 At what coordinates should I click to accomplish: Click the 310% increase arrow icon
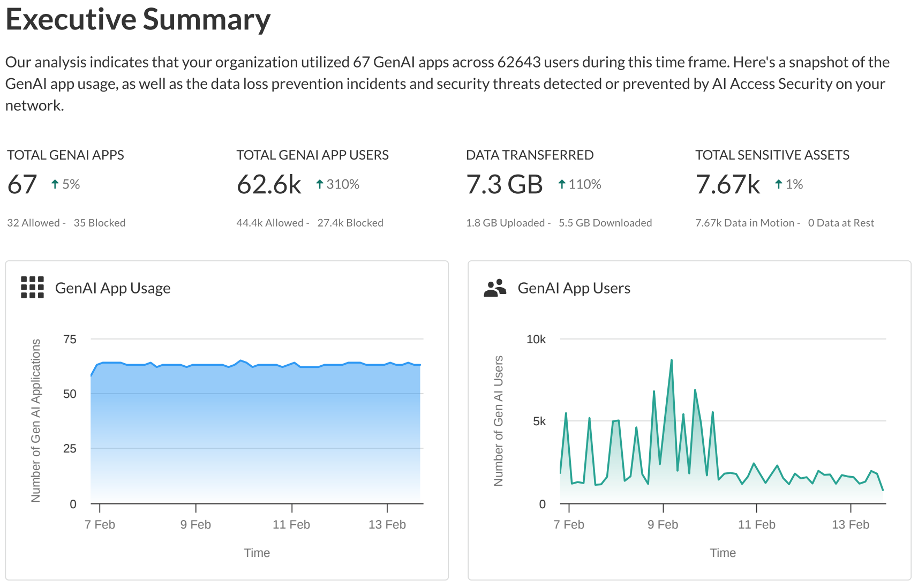click(x=320, y=184)
